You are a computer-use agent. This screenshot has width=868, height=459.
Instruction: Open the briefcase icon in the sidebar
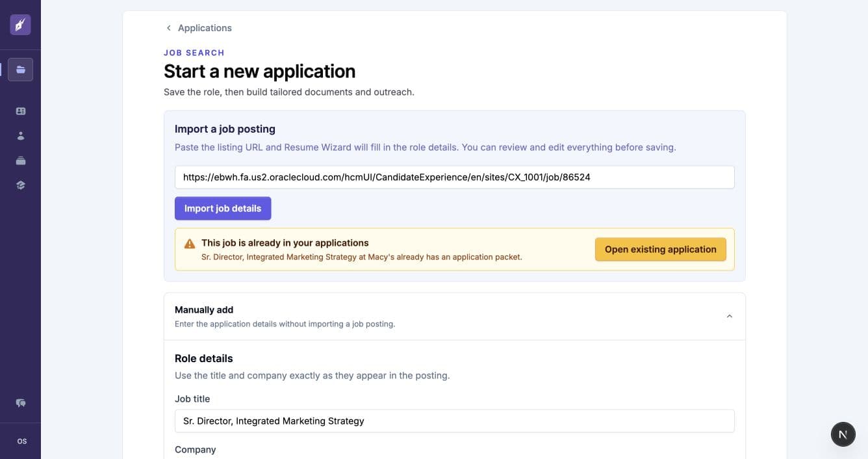tap(20, 161)
